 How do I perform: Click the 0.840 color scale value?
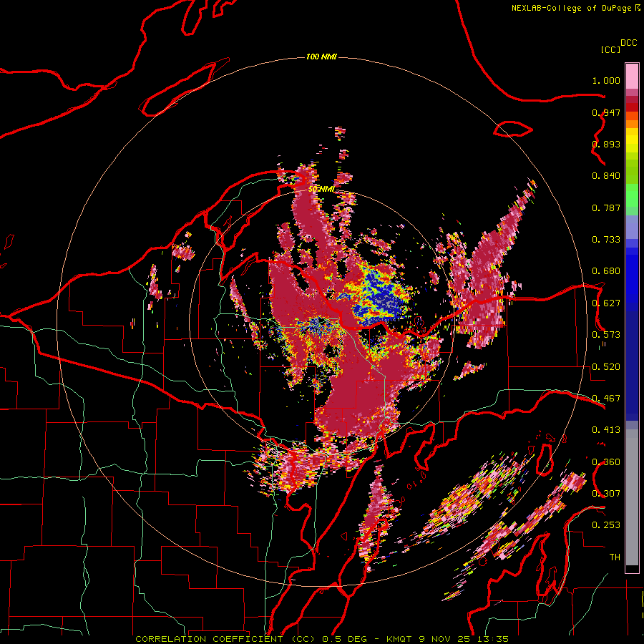606,176
